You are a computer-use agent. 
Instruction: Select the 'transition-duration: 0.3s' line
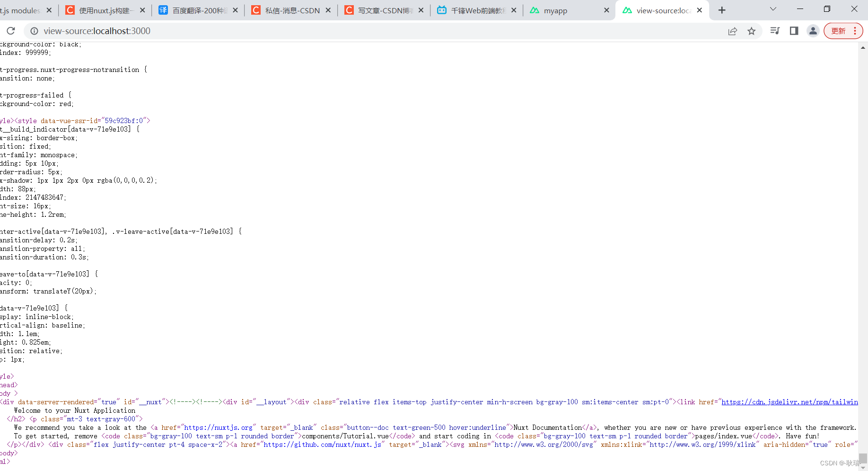coord(44,257)
